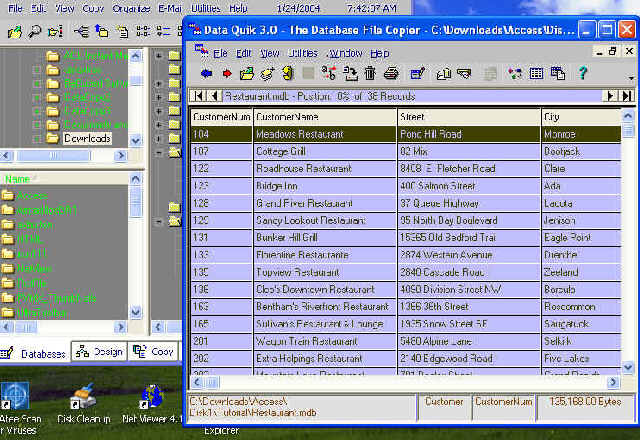The height and width of the screenshot is (440, 640).
Task: Click the scissors-style cut records icon
Action: pyautogui.click(x=329, y=73)
